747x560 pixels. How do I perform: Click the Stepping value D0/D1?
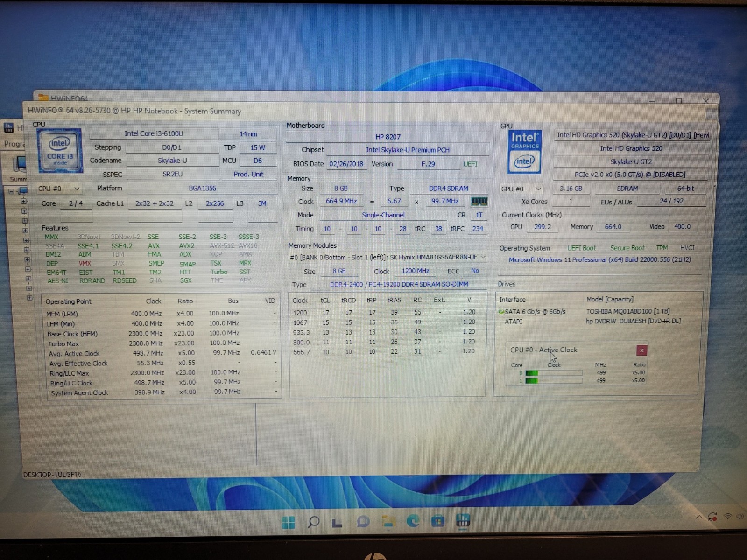(171, 147)
